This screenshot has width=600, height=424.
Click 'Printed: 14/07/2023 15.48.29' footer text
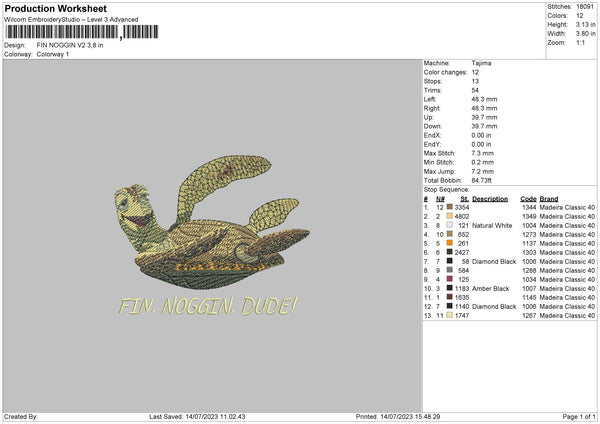click(398, 416)
